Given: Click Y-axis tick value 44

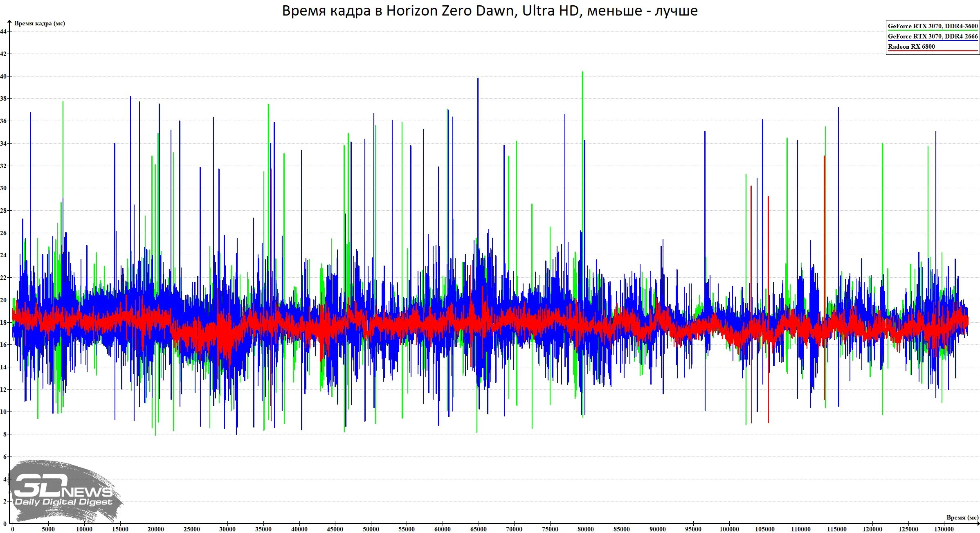Looking at the screenshot, I should [x=3, y=31].
